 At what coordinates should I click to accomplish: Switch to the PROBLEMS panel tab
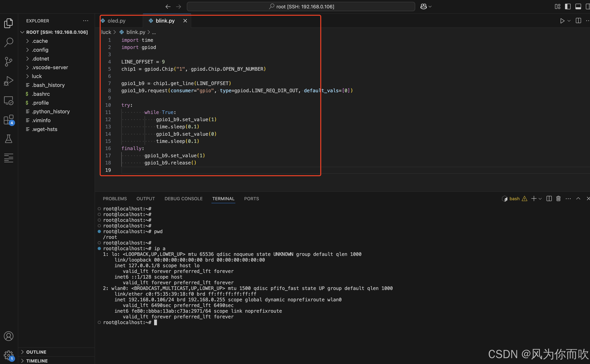[x=115, y=199]
